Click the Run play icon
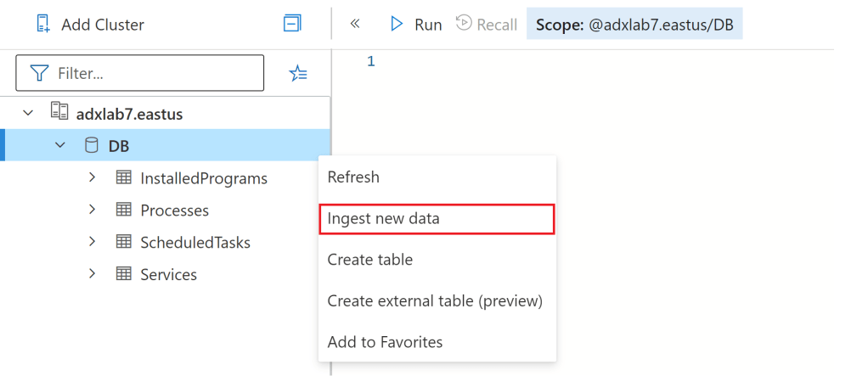868x376 pixels. click(x=396, y=24)
